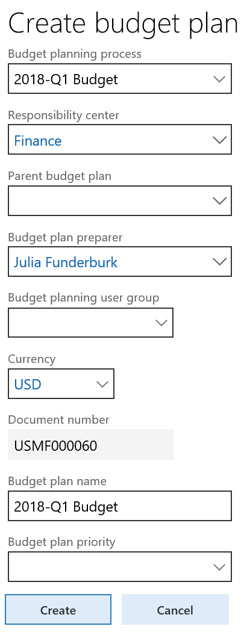247x644 pixels.
Task: Select the USMF000060 document number field
Action: pos(91,445)
